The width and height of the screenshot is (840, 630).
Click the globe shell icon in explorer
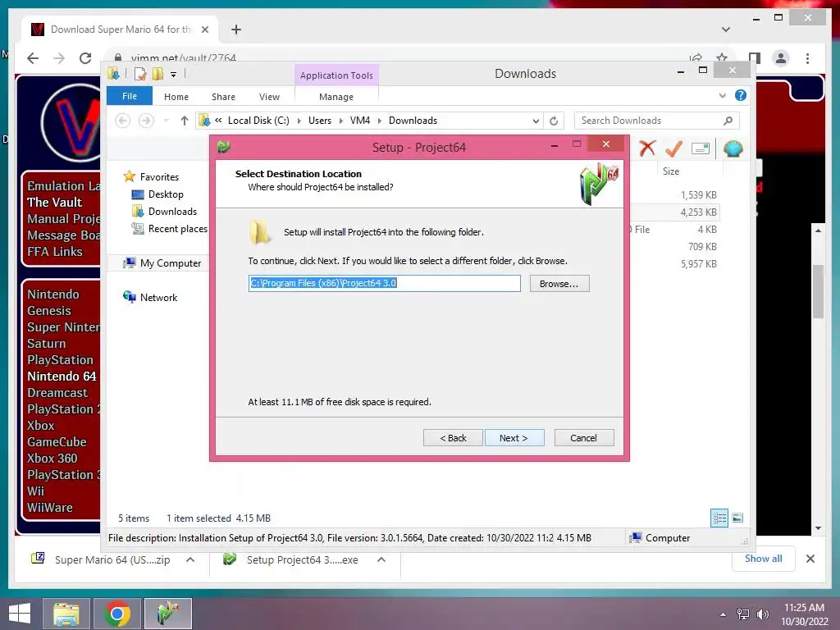click(733, 148)
